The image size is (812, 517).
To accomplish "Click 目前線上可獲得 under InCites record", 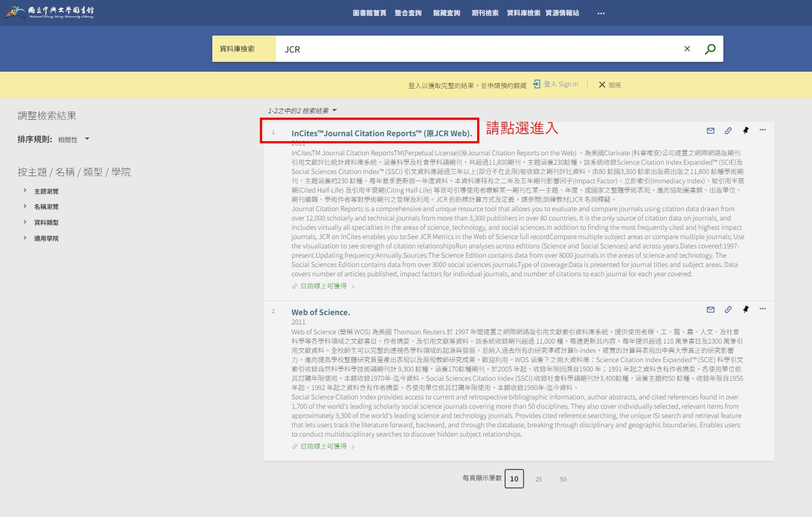I will [323, 286].
